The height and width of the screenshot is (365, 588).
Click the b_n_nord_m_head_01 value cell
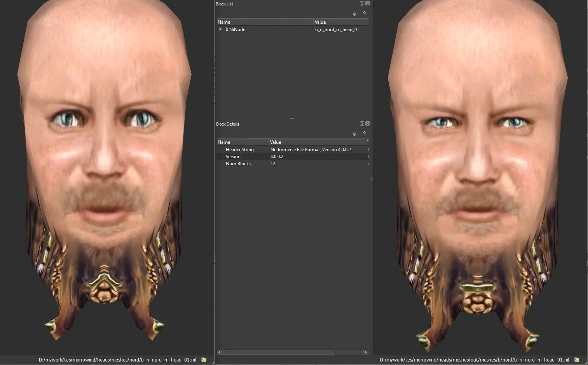click(x=337, y=30)
